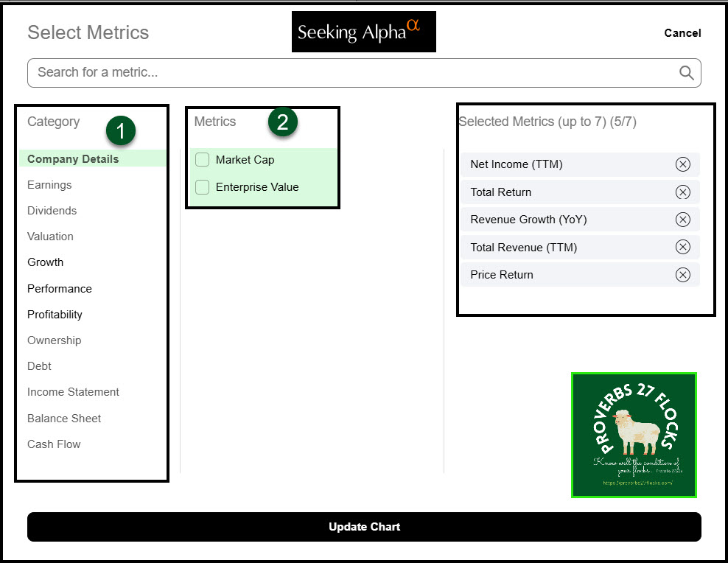Choose the Growth category
This screenshot has width=728, height=563.
tap(45, 262)
